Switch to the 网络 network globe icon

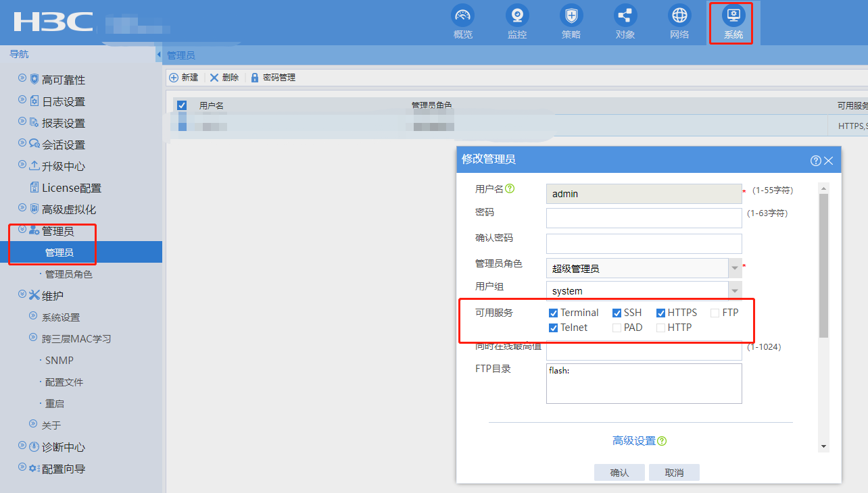pyautogui.click(x=679, y=16)
